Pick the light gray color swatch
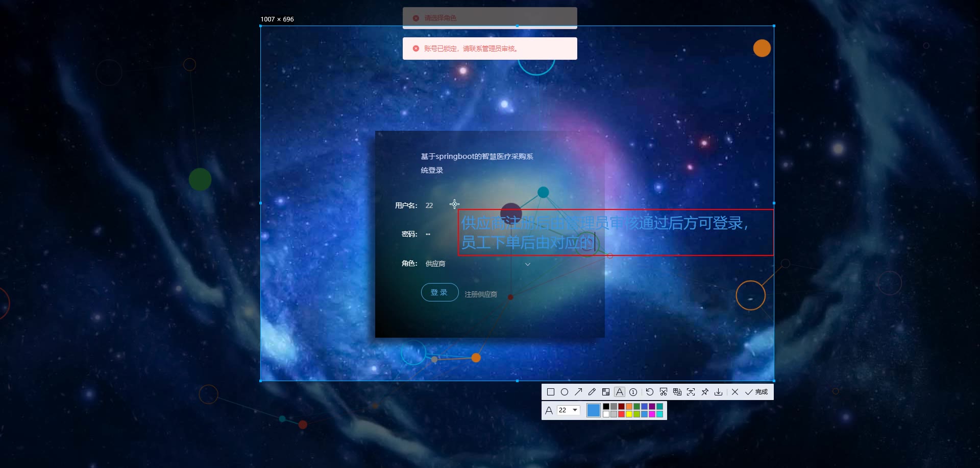This screenshot has width=980, height=468. click(x=614, y=414)
